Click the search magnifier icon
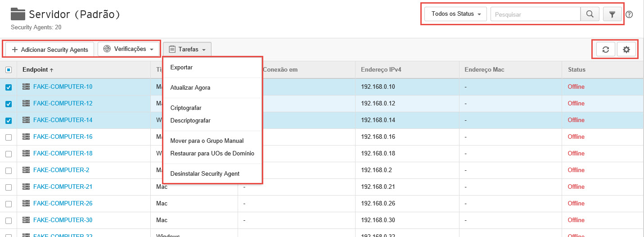 590,14
